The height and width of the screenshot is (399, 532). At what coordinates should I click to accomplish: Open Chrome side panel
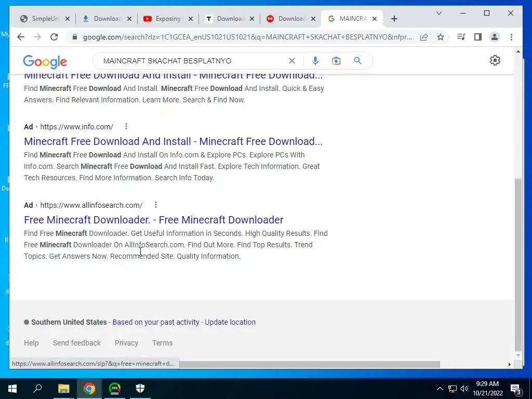[478, 37]
